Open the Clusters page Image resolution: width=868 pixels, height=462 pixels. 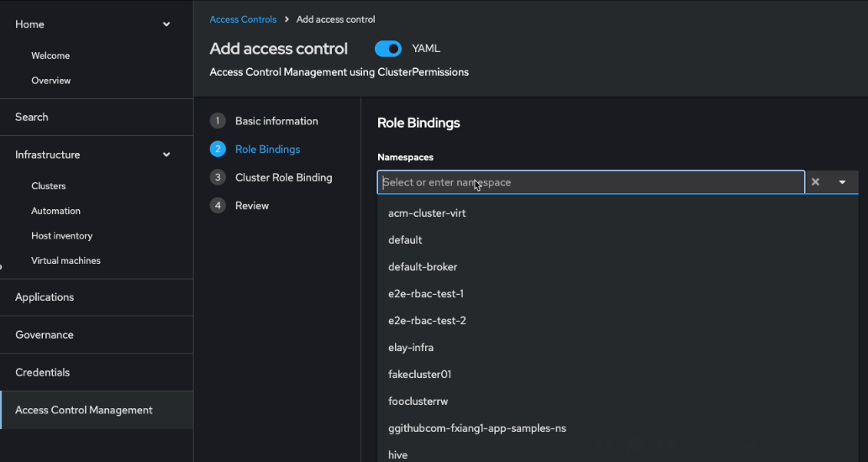coord(48,186)
